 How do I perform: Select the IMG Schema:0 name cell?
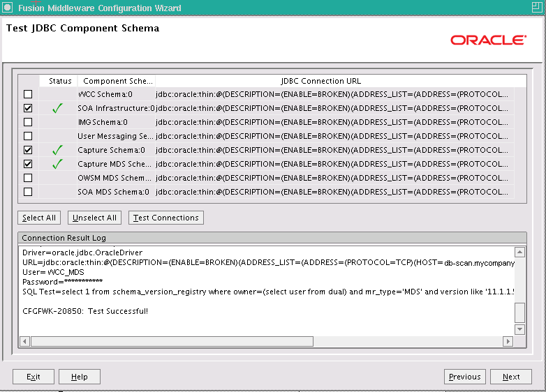pyautogui.click(x=116, y=122)
